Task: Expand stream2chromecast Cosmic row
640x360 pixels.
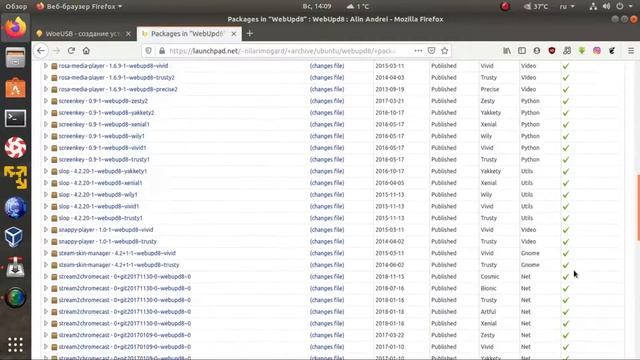Action: [46, 276]
